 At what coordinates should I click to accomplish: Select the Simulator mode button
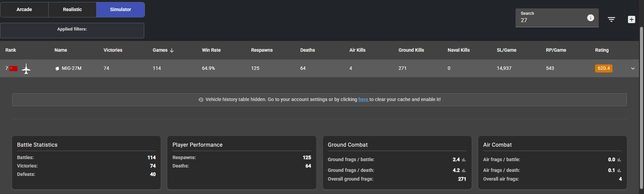point(120,9)
